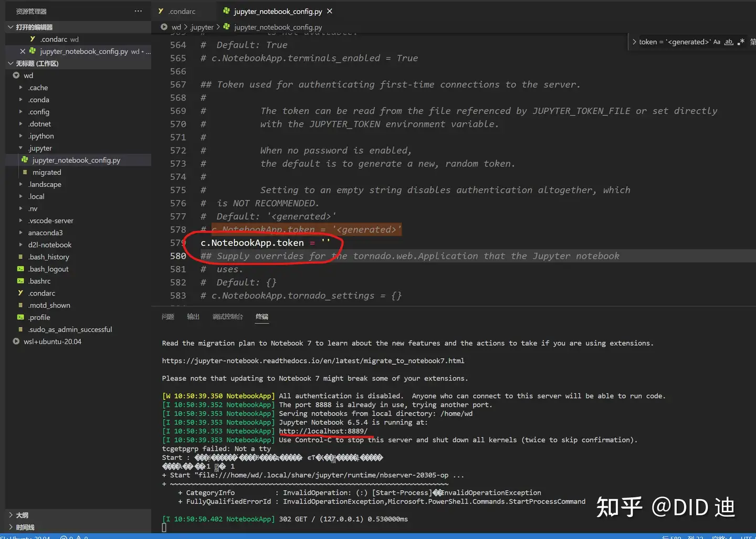Viewport: 756px width, 539px height.
Task: Open the http://localhost:8889/ terminal link
Action: pyautogui.click(x=323, y=431)
